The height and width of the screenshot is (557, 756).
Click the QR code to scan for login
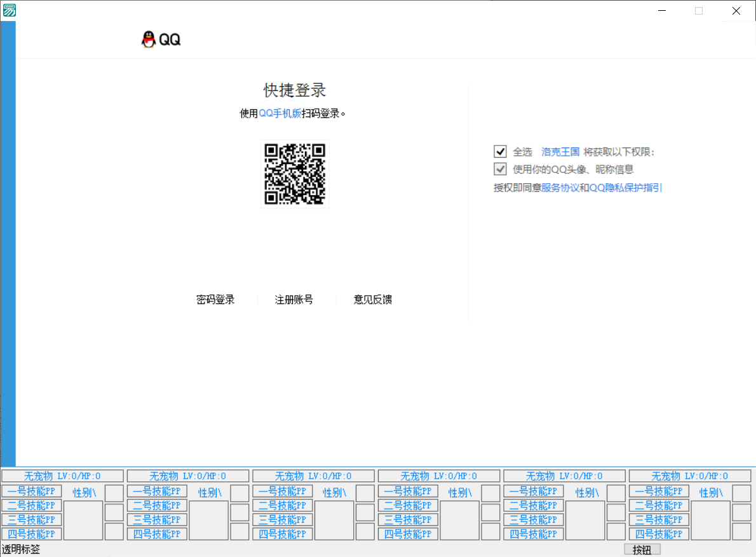tap(295, 174)
